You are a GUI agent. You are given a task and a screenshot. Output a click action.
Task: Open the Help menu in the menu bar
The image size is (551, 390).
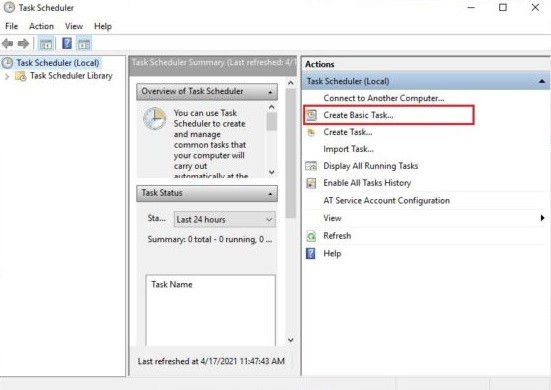click(103, 26)
